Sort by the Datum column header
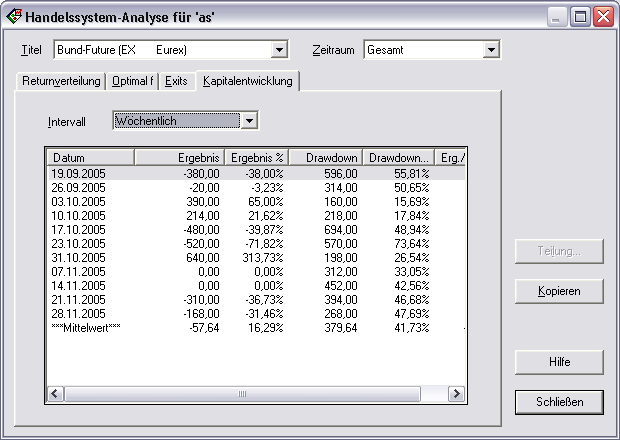620x440 pixels. (91, 158)
